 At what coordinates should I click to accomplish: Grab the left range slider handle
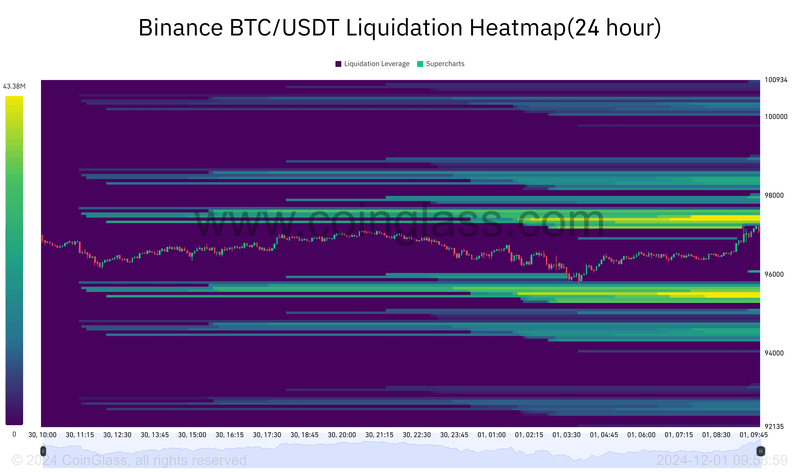coord(43,451)
